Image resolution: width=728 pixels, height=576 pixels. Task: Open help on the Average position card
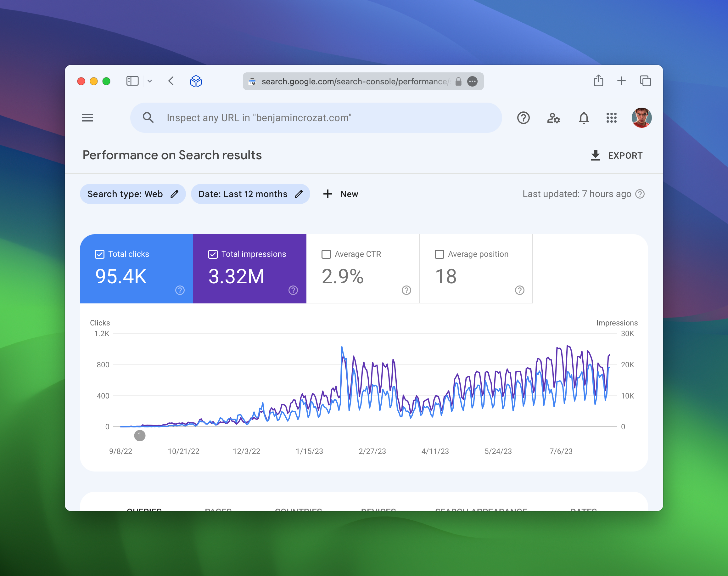click(520, 290)
